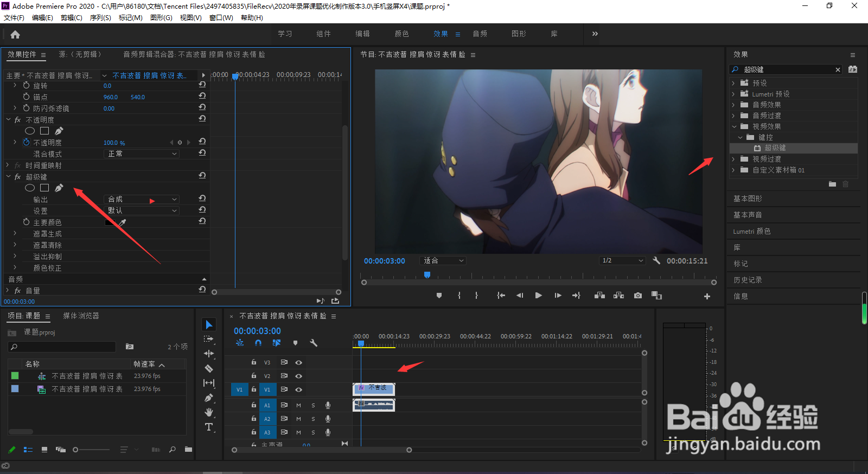
Task: Play the program monitor
Action: pos(538,296)
